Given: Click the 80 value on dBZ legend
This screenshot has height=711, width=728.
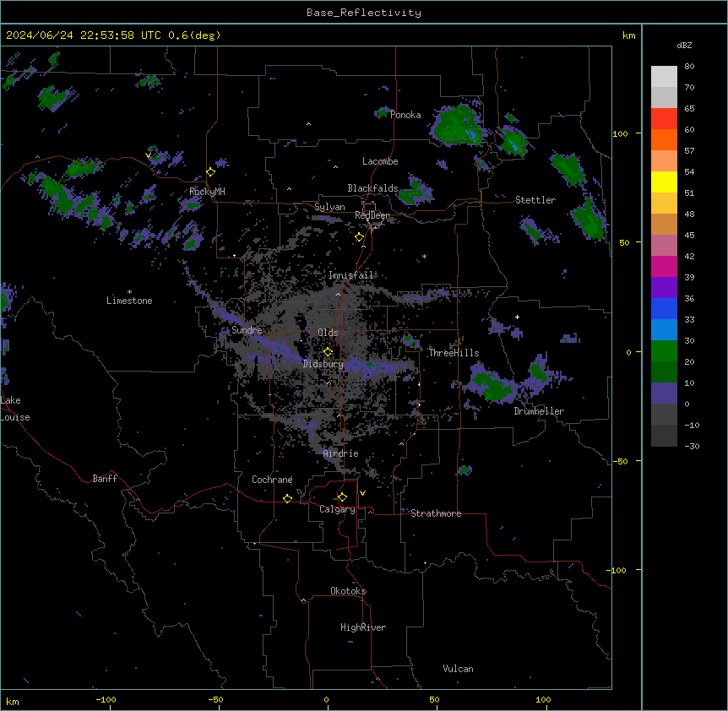Looking at the screenshot, I should point(689,67).
